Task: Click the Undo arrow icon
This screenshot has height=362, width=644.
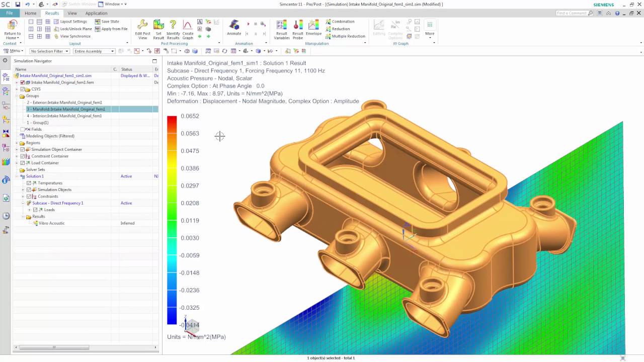Action: [27, 4]
